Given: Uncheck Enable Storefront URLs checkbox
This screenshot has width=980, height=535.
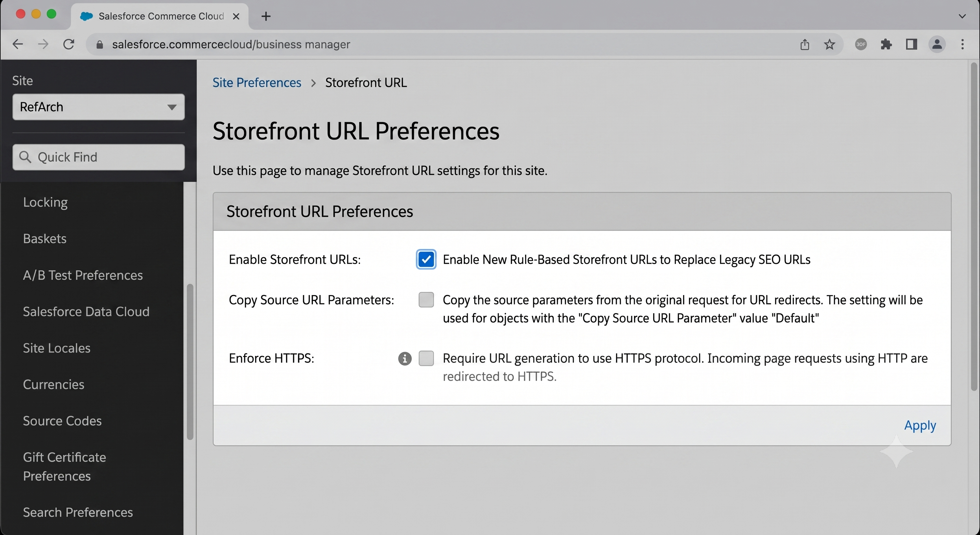Looking at the screenshot, I should (x=426, y=260).
